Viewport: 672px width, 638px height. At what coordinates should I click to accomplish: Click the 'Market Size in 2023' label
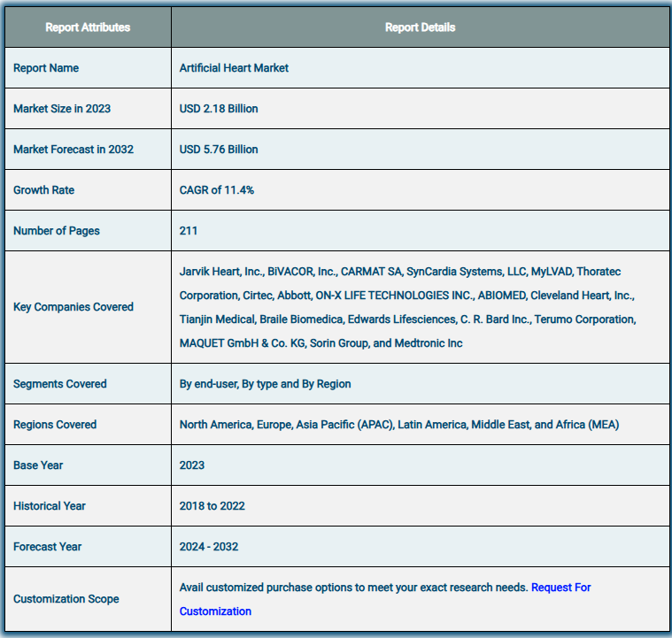(62, 109)
